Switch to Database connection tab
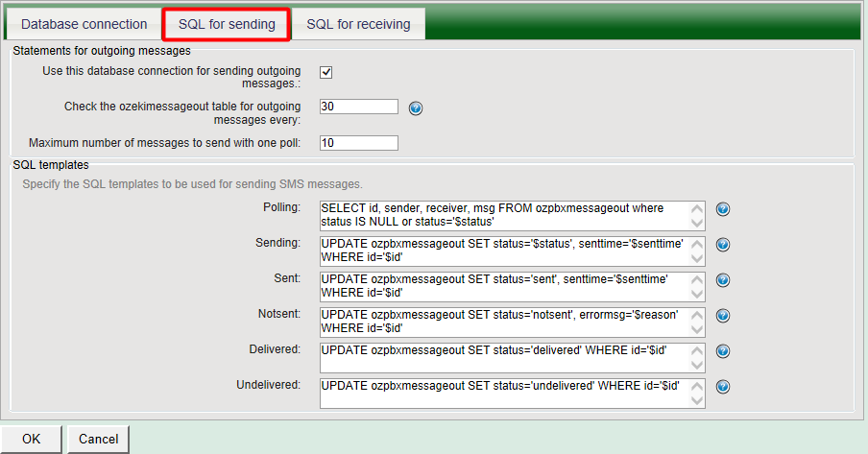Screen dimensions: 868x454 pos(84,24)
